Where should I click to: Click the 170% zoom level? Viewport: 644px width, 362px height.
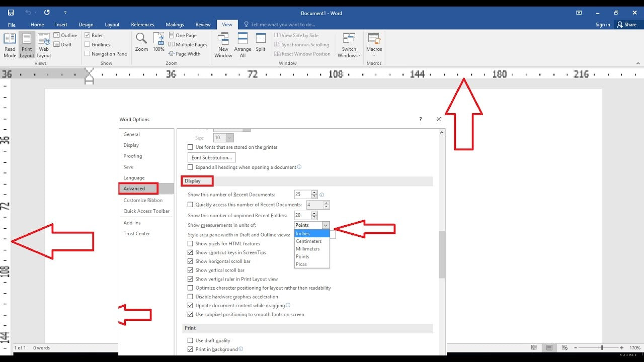tap(635, 347)
